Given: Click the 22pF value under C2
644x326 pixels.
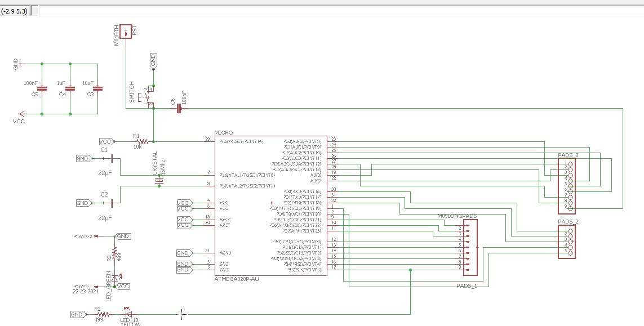Looking at the screenshot, I should pos(105,217).
